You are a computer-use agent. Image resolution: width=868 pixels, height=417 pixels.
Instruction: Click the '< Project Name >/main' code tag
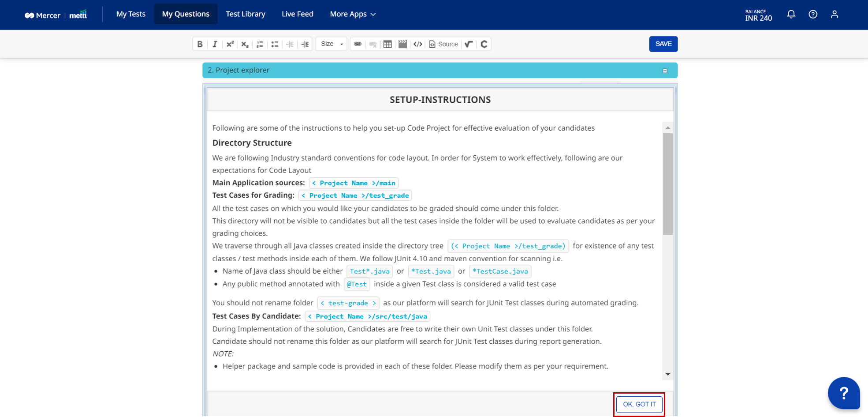point(354,183)
